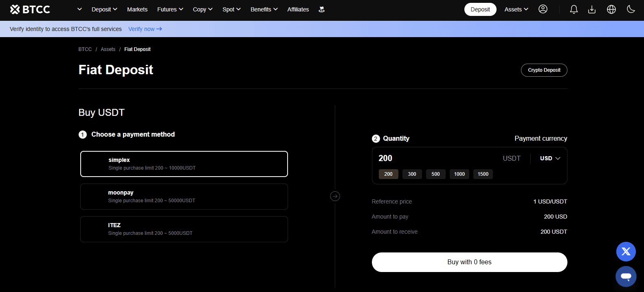This screenshot has width=644, height=292.
Task: Expand the Futures dropdown menu
Action: tap(170, 9)
